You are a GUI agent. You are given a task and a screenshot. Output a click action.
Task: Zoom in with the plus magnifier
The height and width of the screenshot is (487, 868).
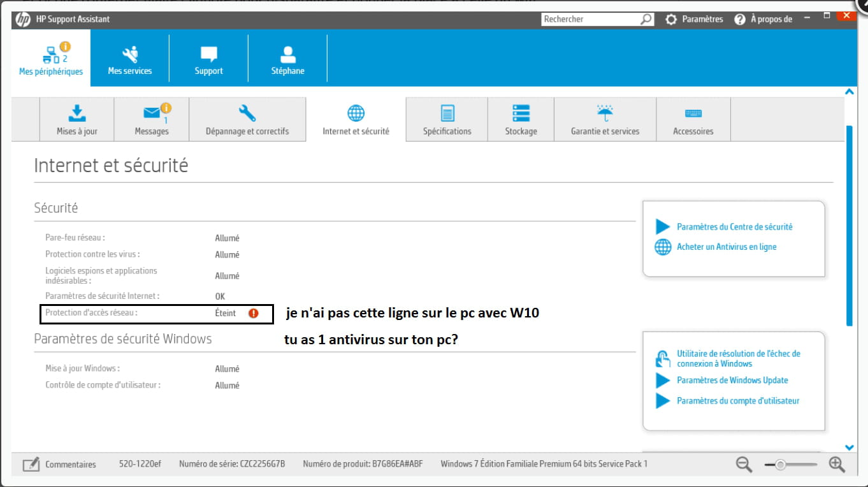point(837,465)
